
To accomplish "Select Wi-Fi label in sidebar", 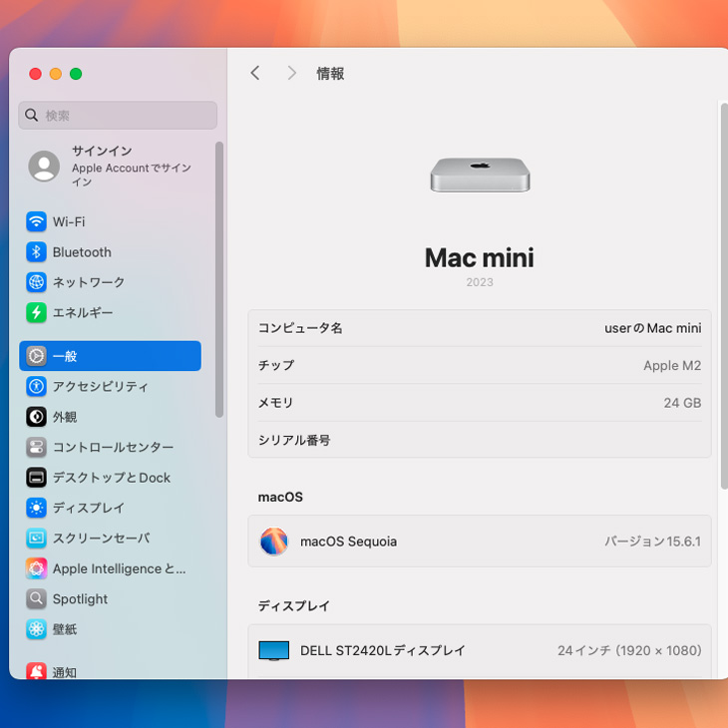I will pyautogui.click(x=69, y=222).
